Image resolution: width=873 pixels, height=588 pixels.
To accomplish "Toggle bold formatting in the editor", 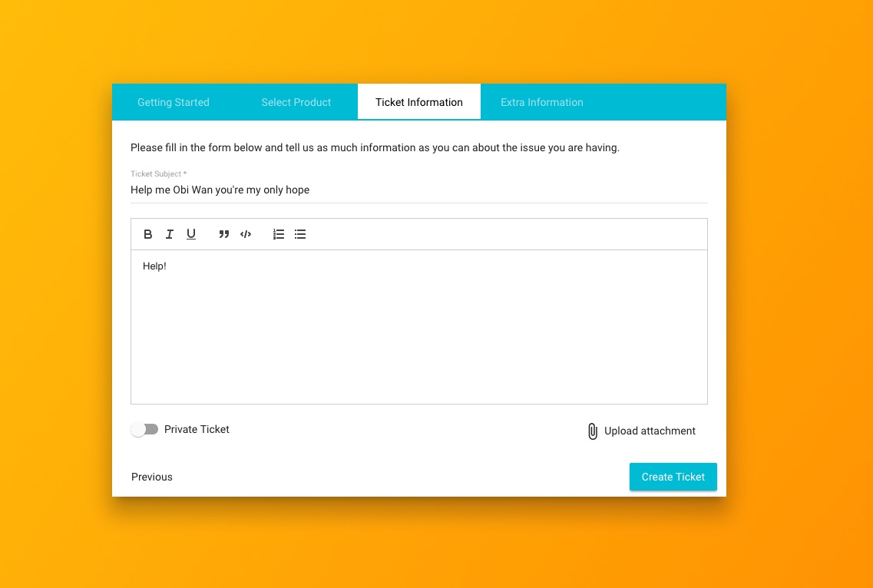I will (x=148, y=234).
